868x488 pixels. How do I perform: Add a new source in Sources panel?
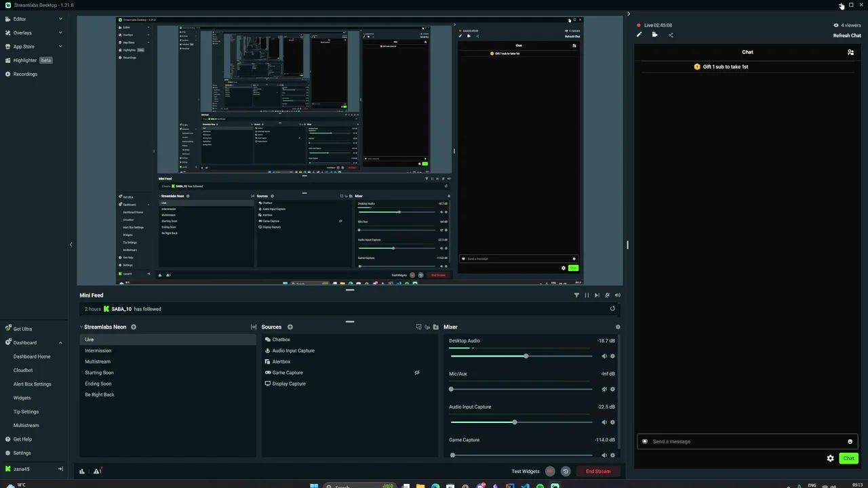click(290, 327)
